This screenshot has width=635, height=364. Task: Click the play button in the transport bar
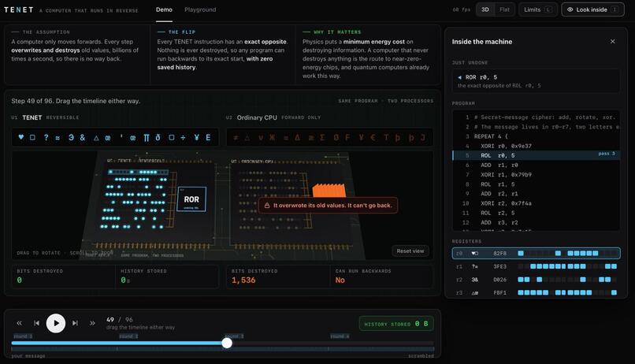point(55,323)
